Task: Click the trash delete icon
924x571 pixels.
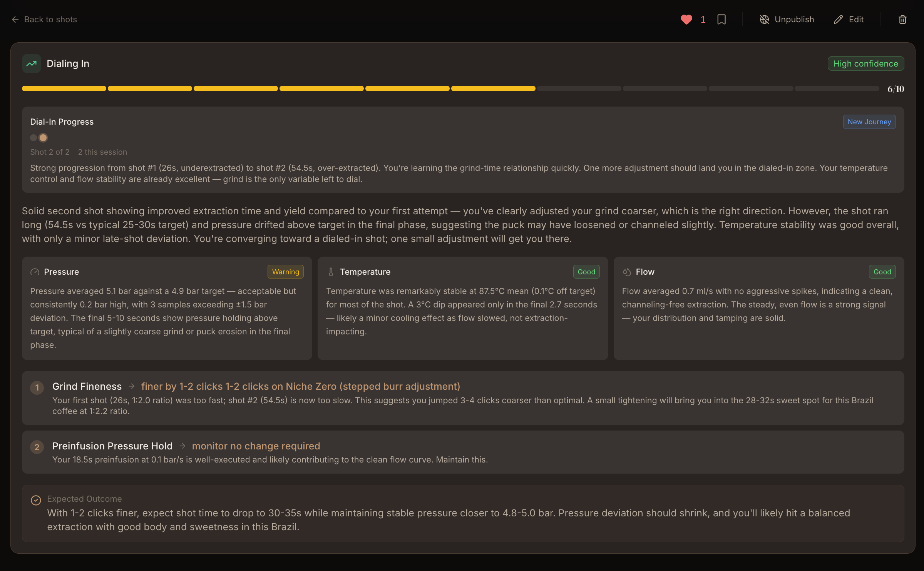Action: 902,20
